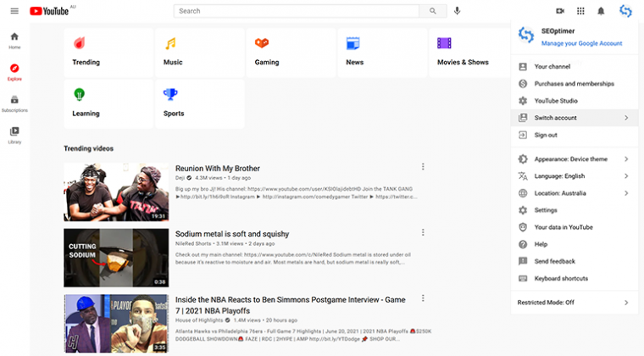This screenshot has height=356, width=644.
Task: Open the Deji channel link
Action: [x=180, y=178]
